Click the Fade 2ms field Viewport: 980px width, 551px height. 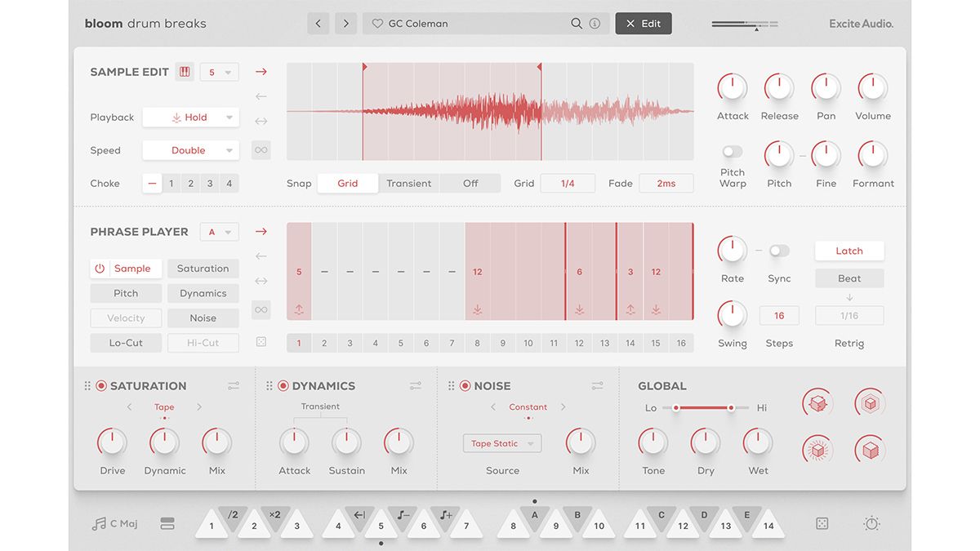666,184
